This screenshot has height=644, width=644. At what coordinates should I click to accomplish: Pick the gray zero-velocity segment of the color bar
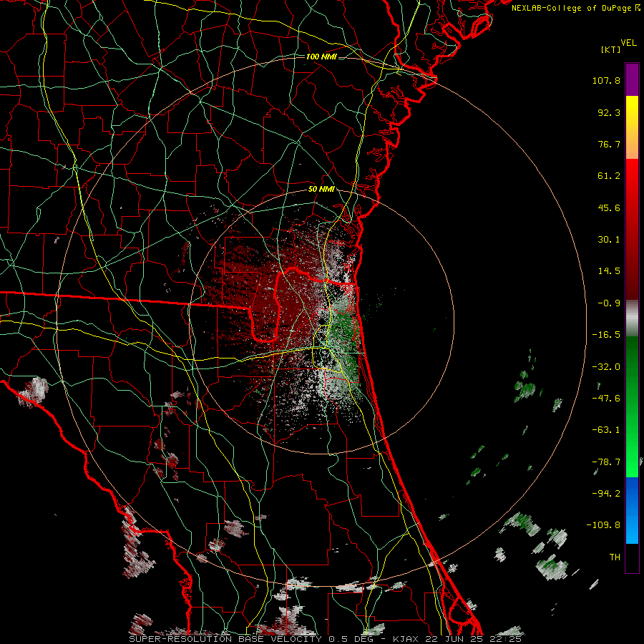click(x=632, y=318)
